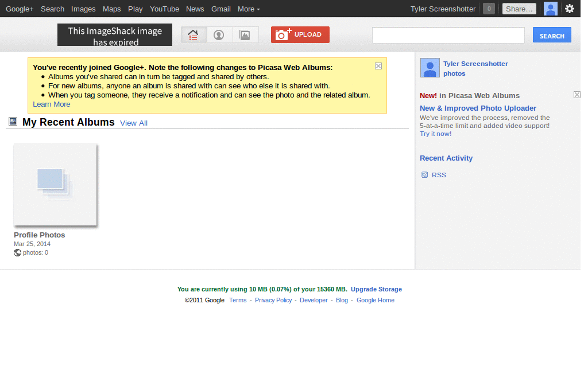Click the sidebar profile avatar picture
588x370 pixels.
tap(430, 68)
